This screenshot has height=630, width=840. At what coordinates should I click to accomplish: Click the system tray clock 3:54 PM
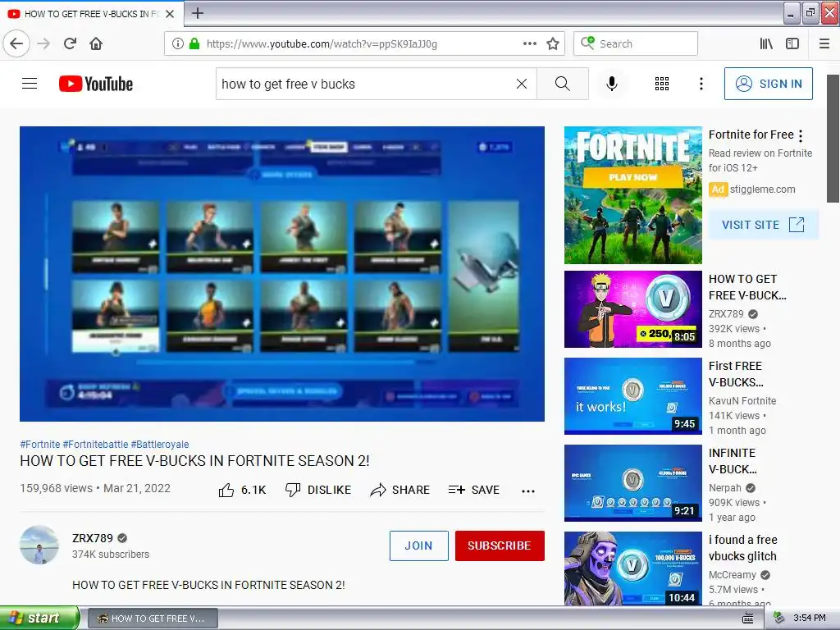[810, 618]
